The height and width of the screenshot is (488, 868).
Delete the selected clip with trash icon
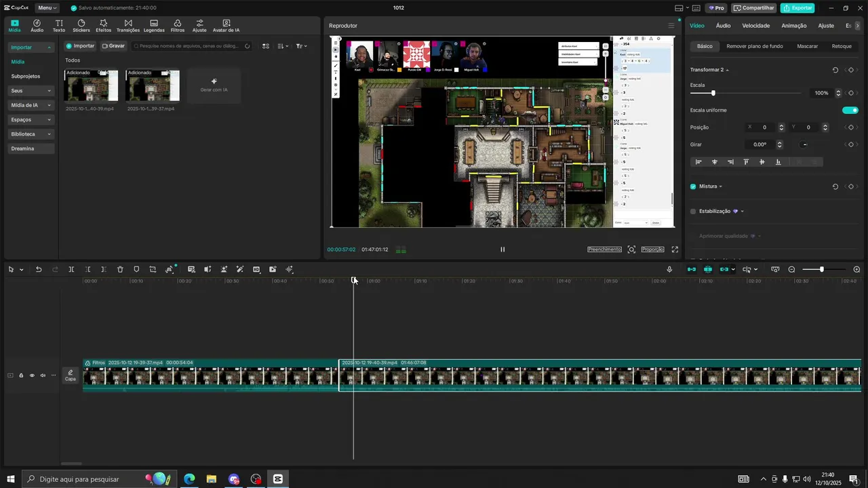[x=120, y=269]
